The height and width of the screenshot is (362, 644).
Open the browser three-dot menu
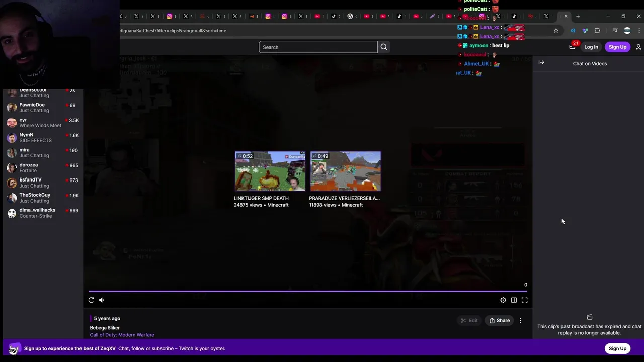point(639,31)
